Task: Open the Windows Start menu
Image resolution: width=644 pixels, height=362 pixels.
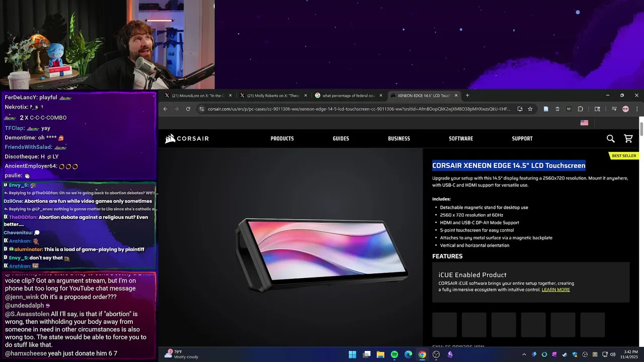Action: 353,354
